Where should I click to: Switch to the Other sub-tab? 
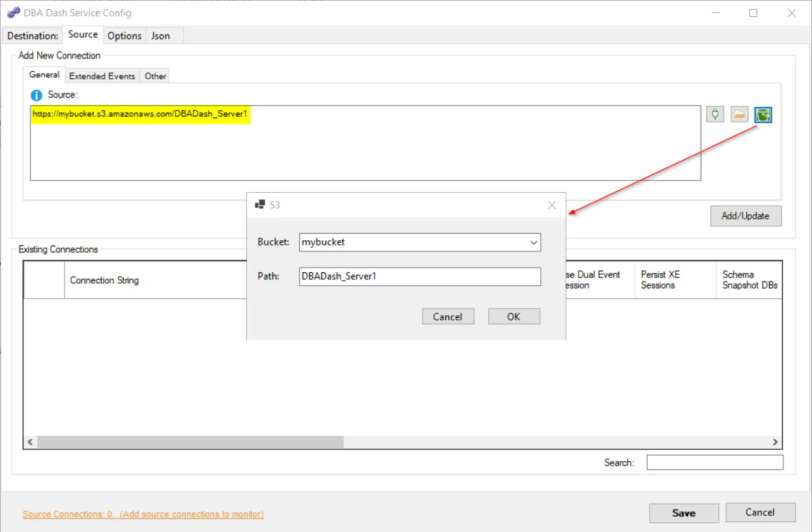[156, 76]
